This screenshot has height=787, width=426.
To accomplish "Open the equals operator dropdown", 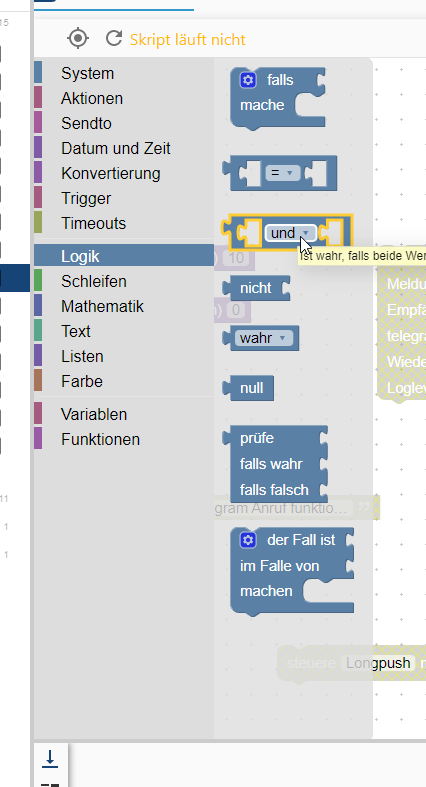I will [282, 173].
